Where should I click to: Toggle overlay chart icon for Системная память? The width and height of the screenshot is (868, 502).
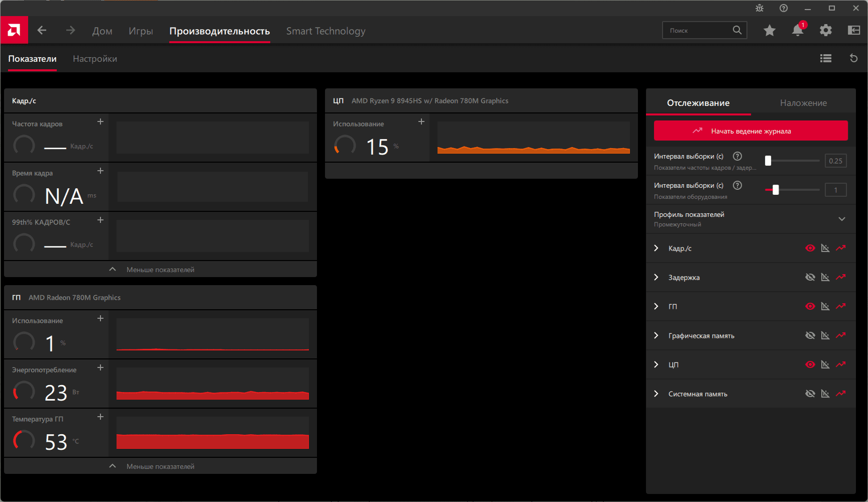coord(825,394)
